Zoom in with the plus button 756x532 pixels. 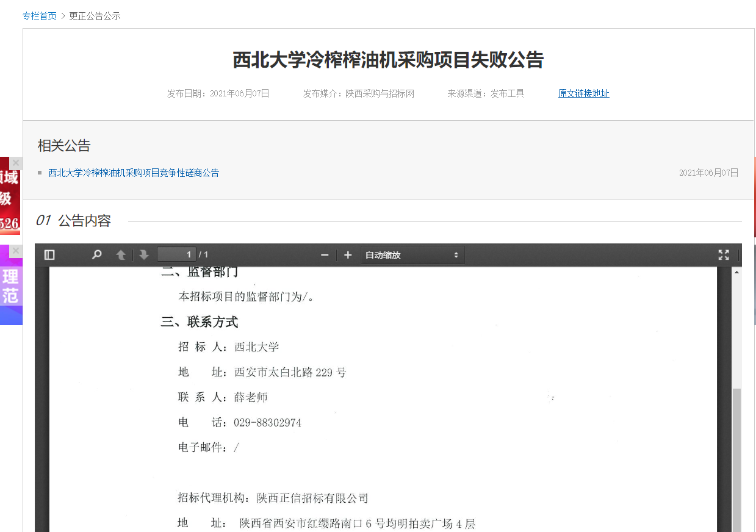point(348,255)
